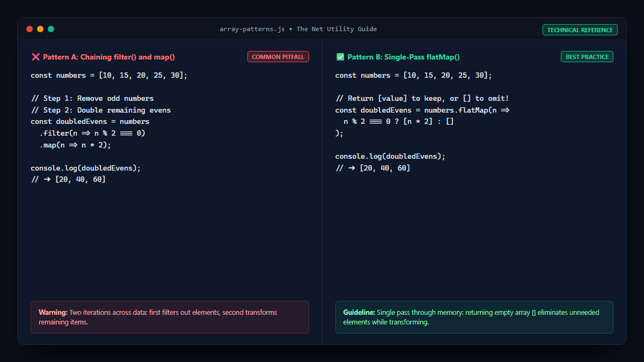Click the TECHNICAL REFERENCE badge
Screen dimensions: 644x362
click(580, 30)
